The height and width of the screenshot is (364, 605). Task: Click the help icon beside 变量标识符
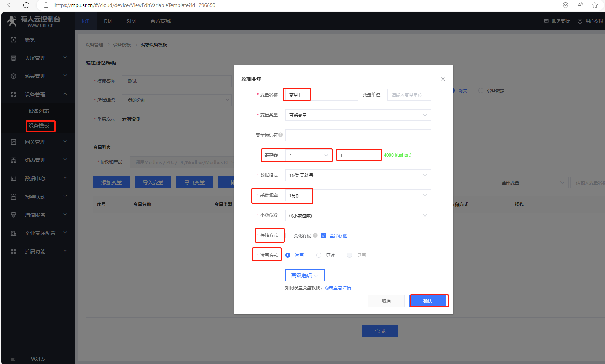(x=280, y=135)
